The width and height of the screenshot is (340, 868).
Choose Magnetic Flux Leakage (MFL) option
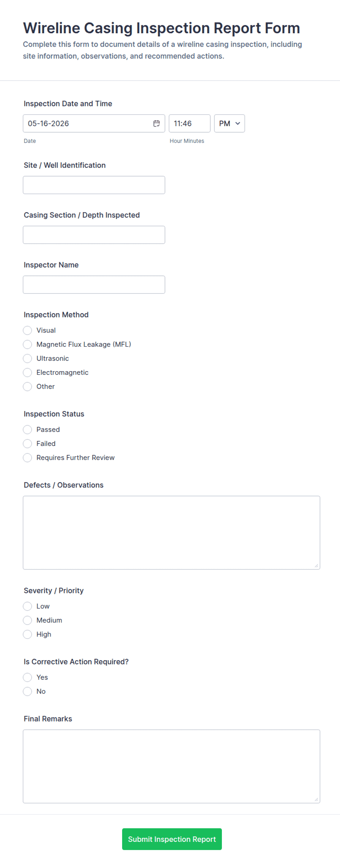click(x=27, y=344)
